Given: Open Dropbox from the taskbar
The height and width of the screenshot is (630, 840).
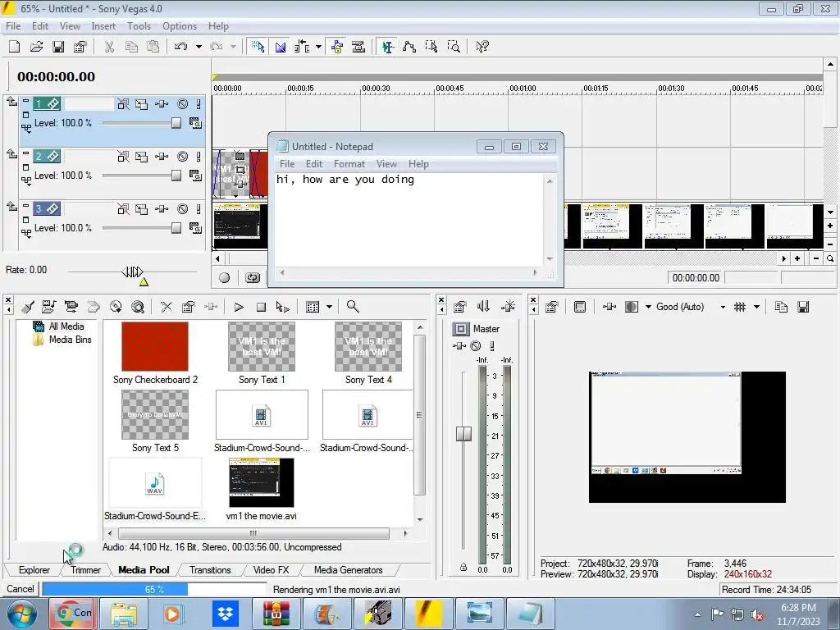Looking at the screenshot, I should click(226, 614).
